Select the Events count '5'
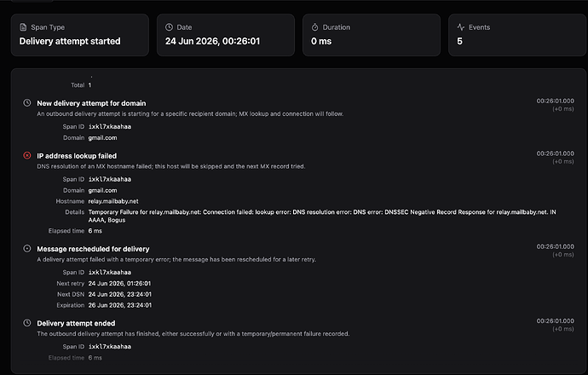588x375 pixels. (460, 41)
